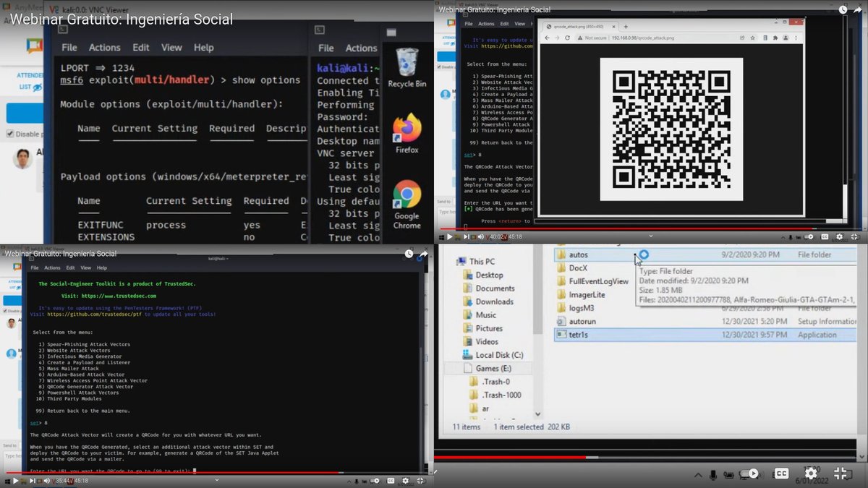Mute volume in the 40:02 player
This screenshot has height=488, width=868.
[481, 236]
